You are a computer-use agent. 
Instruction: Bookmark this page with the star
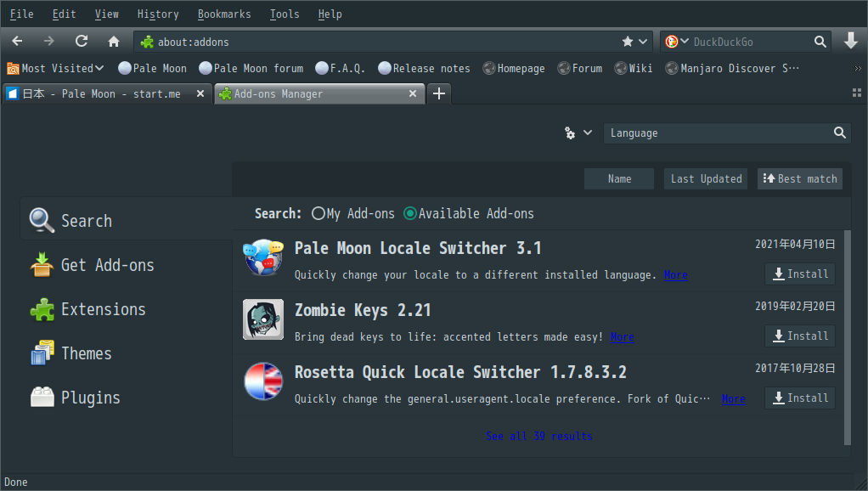pyautogui.click(x=627, y=42)
